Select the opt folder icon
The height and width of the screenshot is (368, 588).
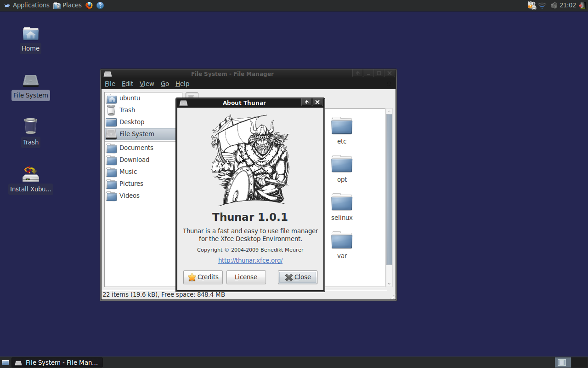pos(342,164)
